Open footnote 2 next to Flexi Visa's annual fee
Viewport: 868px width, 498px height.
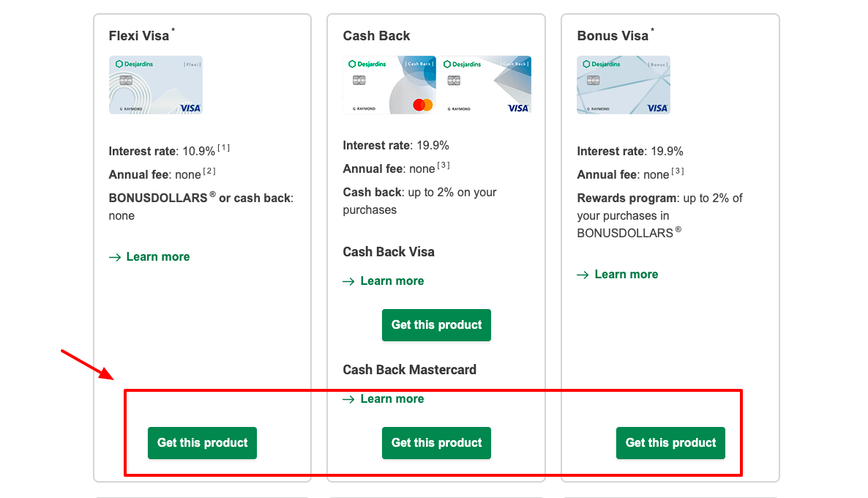(x=211, y=171)
